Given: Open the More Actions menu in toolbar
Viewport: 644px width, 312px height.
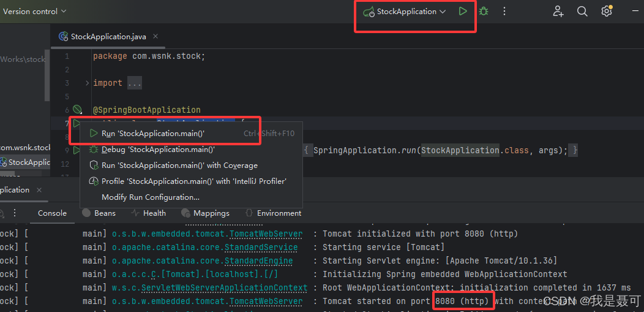Looking at the screenshot, I should [x=504, y=12].
